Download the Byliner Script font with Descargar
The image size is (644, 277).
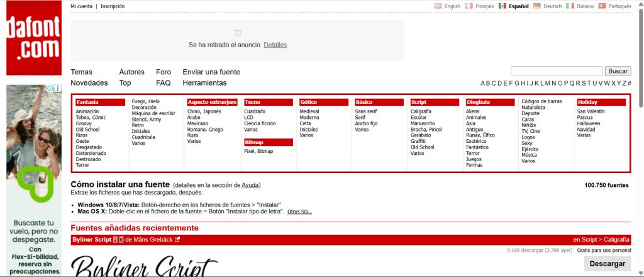607,264
